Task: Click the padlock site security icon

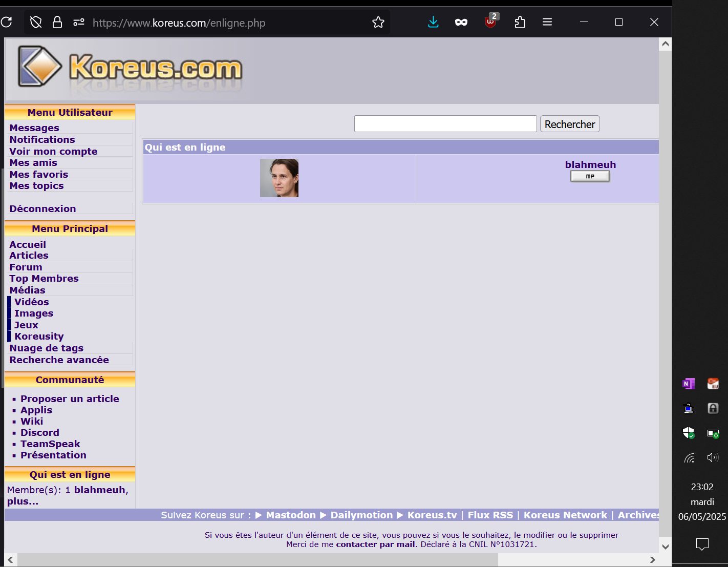Action: (57, 22)
